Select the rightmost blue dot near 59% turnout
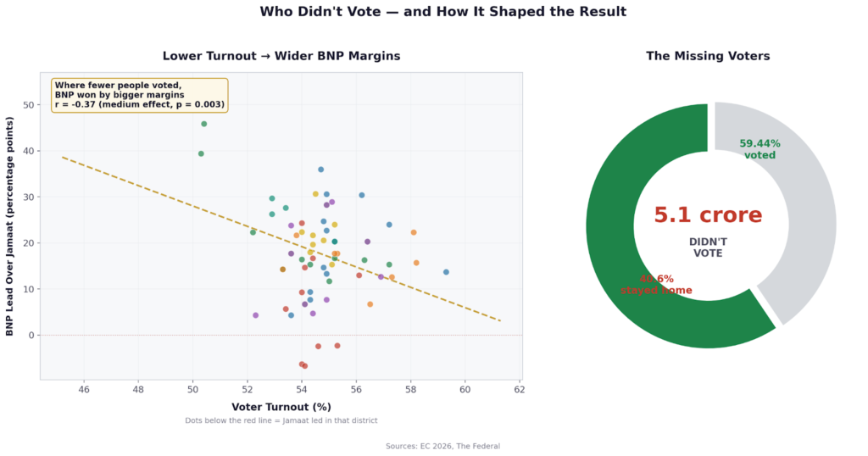 click(x=447, y=272)
